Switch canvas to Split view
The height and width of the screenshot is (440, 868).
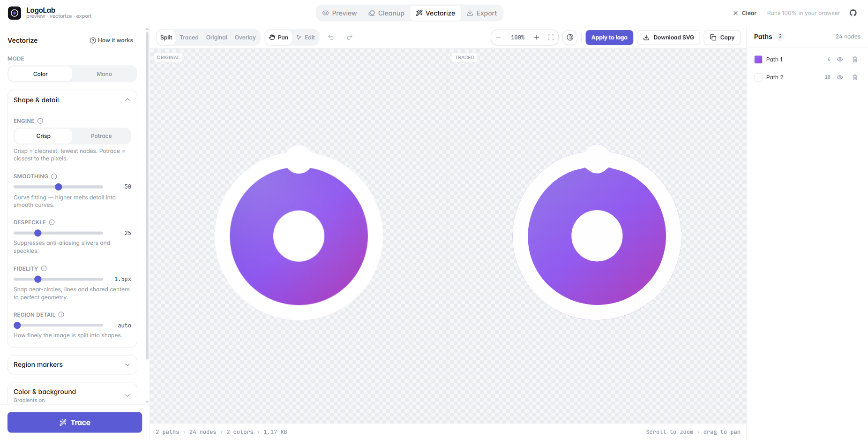coord(166,38)
